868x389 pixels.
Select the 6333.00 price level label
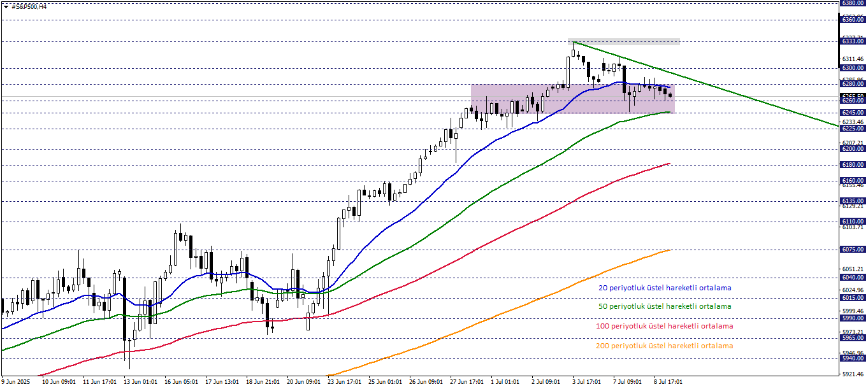(x=853, y=41)
